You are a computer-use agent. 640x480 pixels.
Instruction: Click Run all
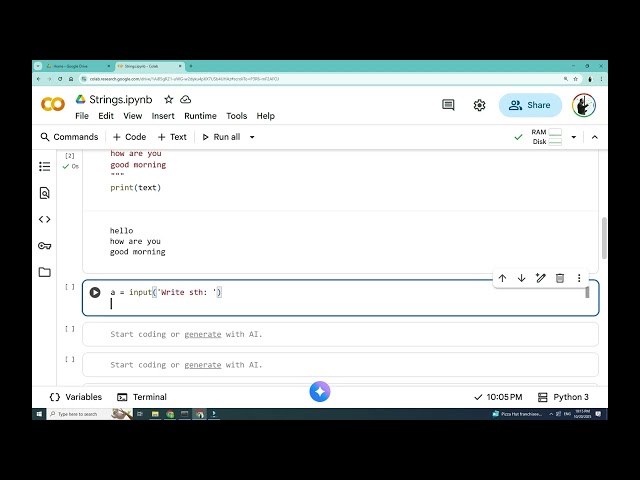point(221,137)
